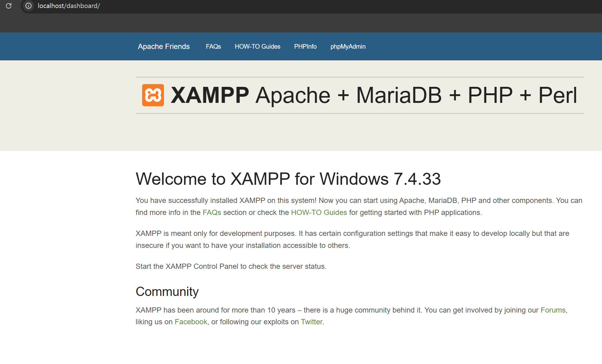This screenshot has height=364, width=602.
Task: Click the 'Community' heading
Action: [x=167, y=292]
